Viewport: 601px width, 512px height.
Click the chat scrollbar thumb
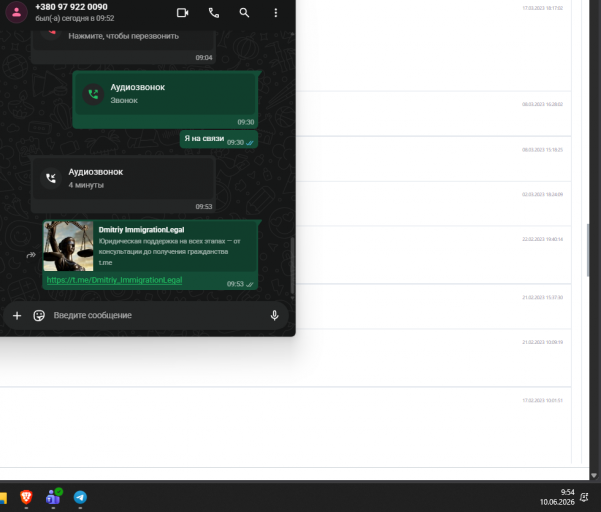coord(292,265)
